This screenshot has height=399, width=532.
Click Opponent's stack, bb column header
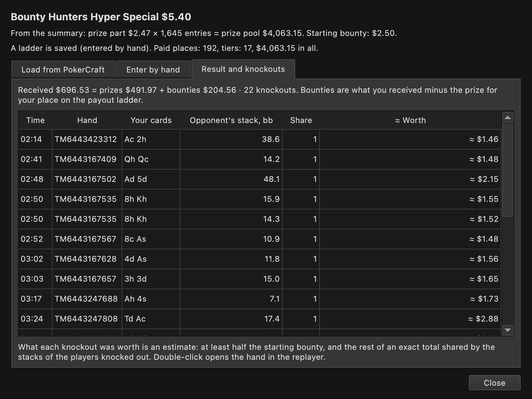tap(231, 120)
